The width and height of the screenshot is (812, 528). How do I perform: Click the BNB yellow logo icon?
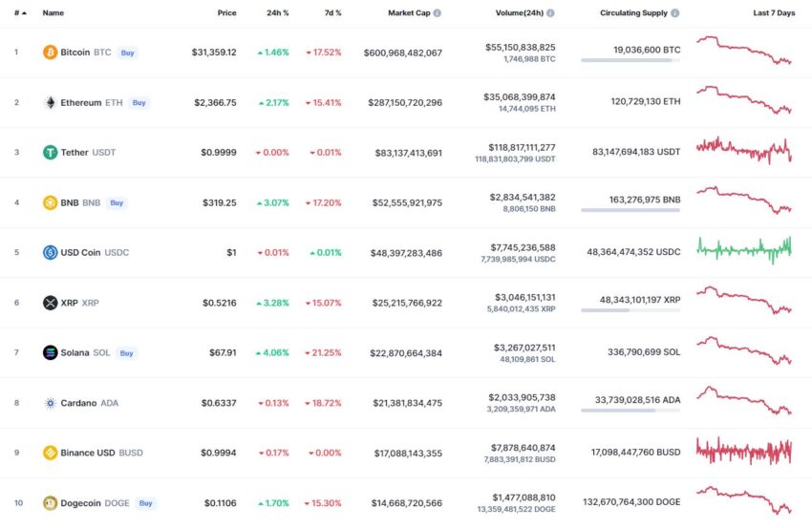pyautogui.click(x=51, y=202)
